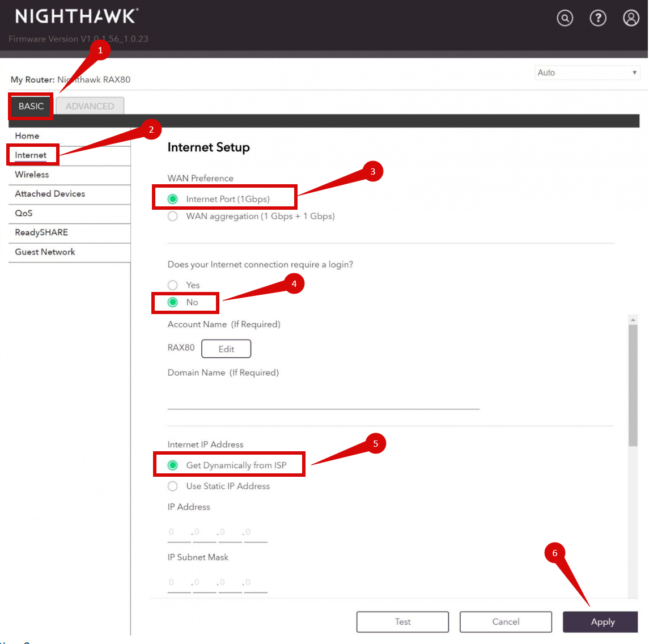Click last octet of IP Address field
The width and height of the screenshot is (649, 644).
256,532
